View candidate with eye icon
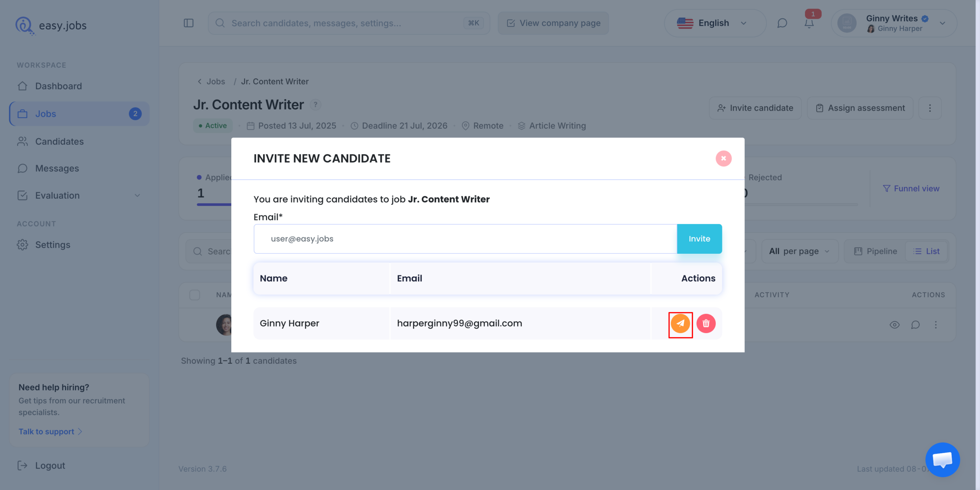 (x=895, y=325)
